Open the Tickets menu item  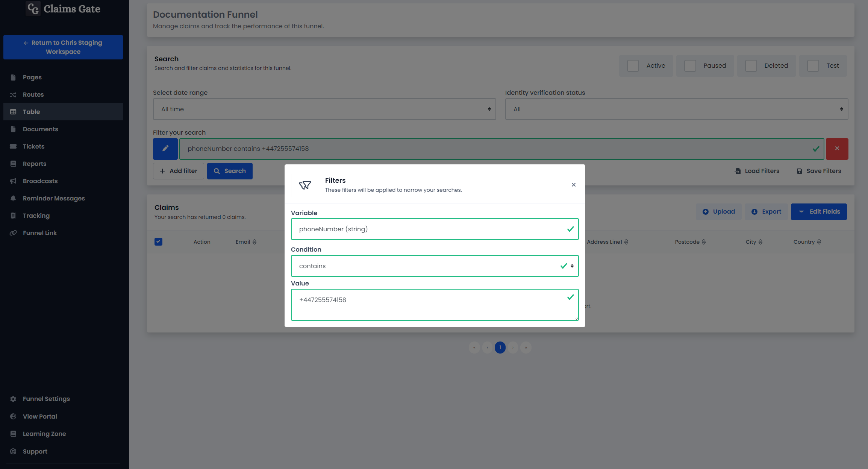(x=63, y=146)
